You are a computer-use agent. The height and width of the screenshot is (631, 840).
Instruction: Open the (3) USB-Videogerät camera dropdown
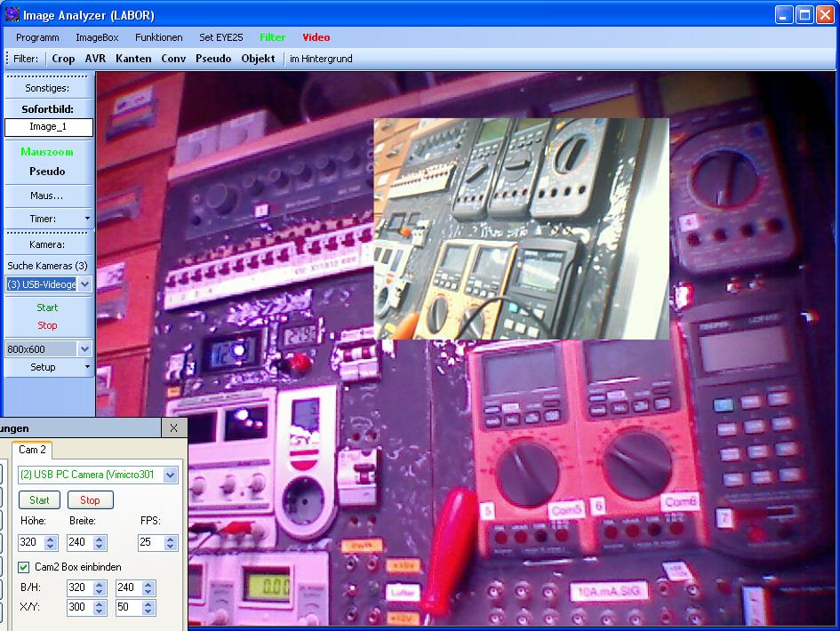click(84, 284)
